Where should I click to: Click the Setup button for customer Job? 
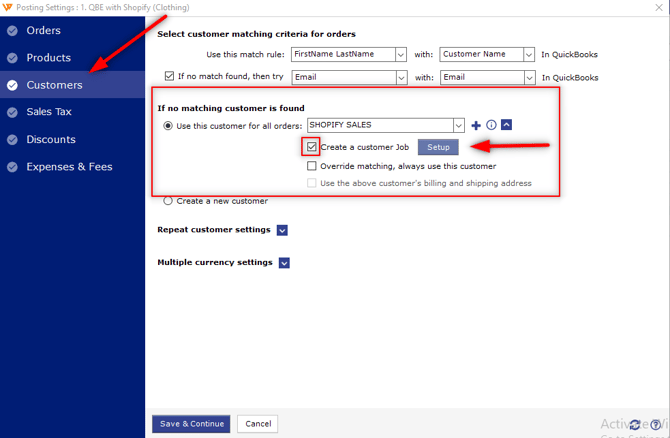(438, 147)
